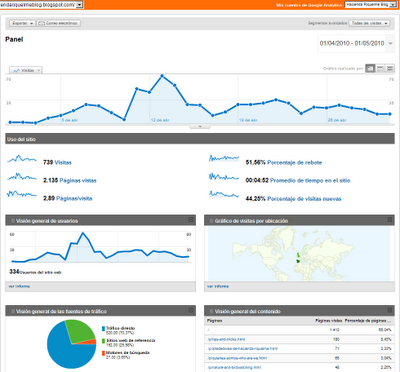This screenshot has width=400, height=372.
Task: Grab the visitas por ubicación drag handle
Action: pyautogui.click(x=212, y=221)
